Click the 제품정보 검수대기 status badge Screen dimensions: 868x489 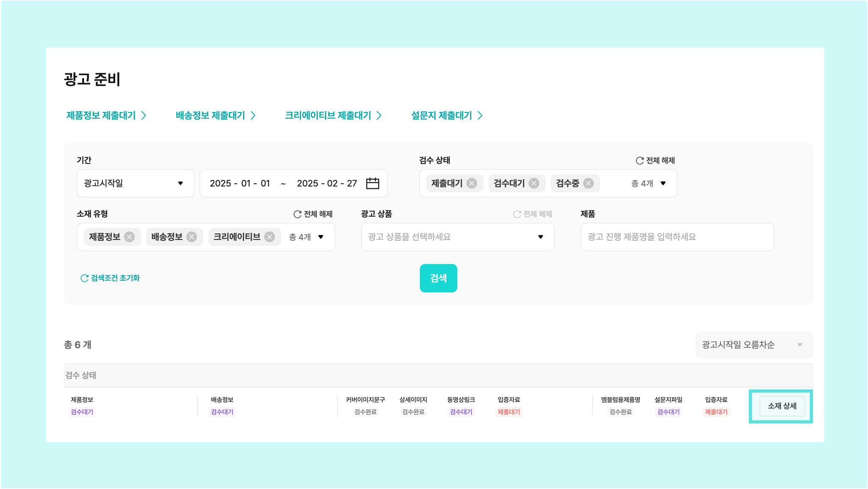tap(82, 412)
